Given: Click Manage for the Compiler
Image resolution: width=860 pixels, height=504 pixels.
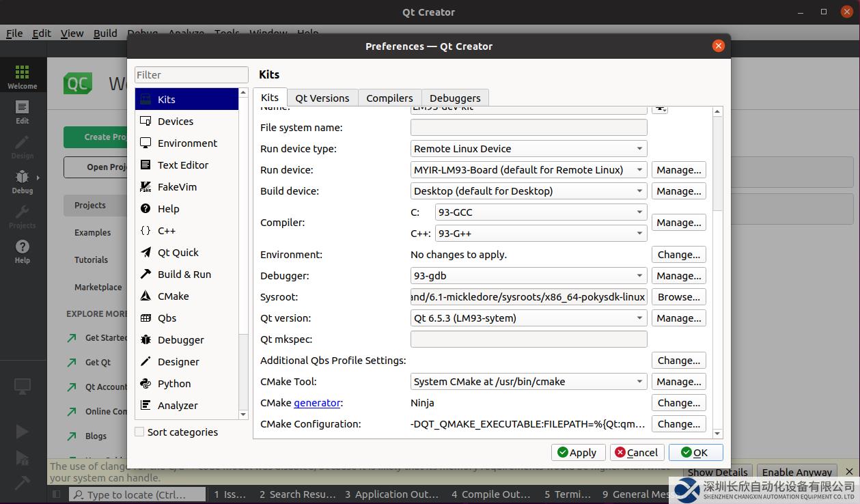Looking at the screenshot, I should tap(679, 223).
